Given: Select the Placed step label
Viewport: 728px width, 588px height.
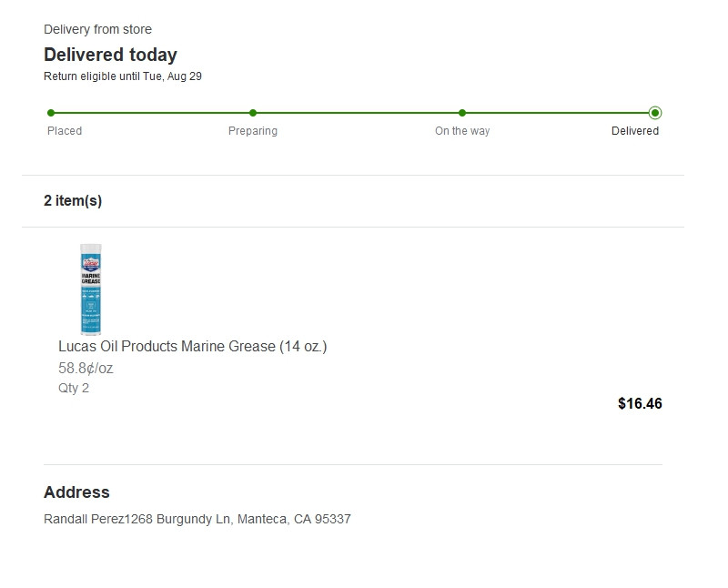Looking at the screenshot, I should [65, 131].
